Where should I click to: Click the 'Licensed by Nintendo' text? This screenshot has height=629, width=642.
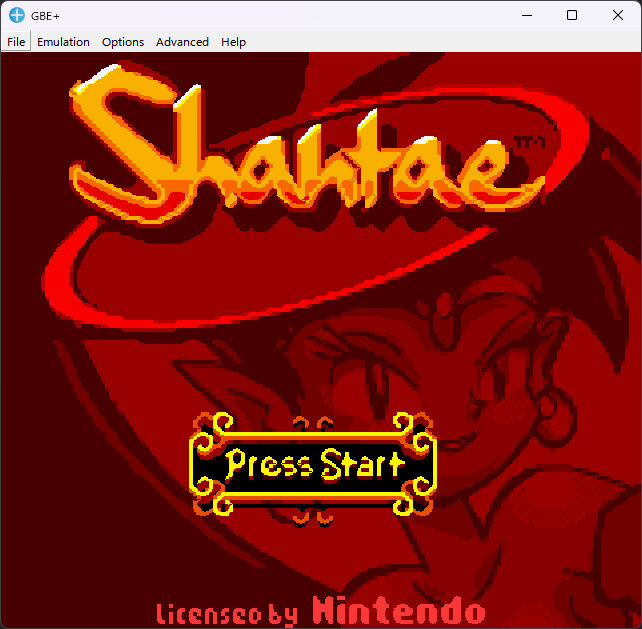pyautogui.click(x=321, y=611)
